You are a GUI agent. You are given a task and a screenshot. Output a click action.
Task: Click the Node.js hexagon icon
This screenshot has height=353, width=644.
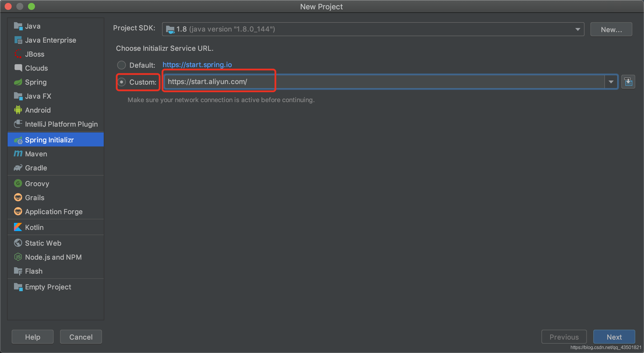[18, 257]
